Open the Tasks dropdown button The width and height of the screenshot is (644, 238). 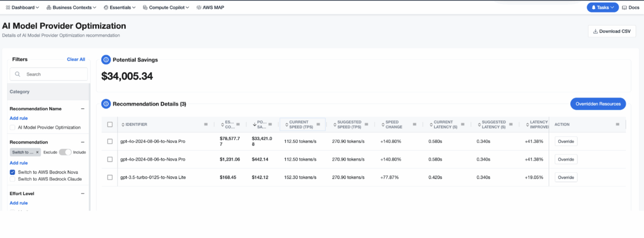(x=602, y=8)
